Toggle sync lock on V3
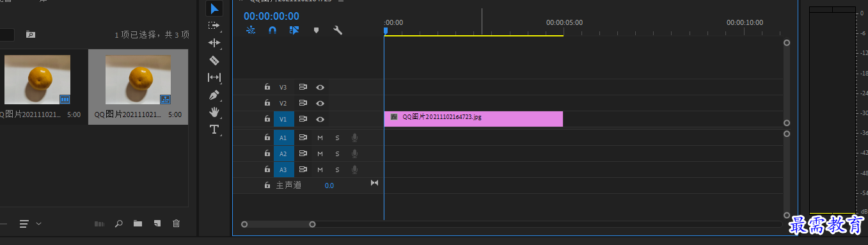 tap(303, 87)
